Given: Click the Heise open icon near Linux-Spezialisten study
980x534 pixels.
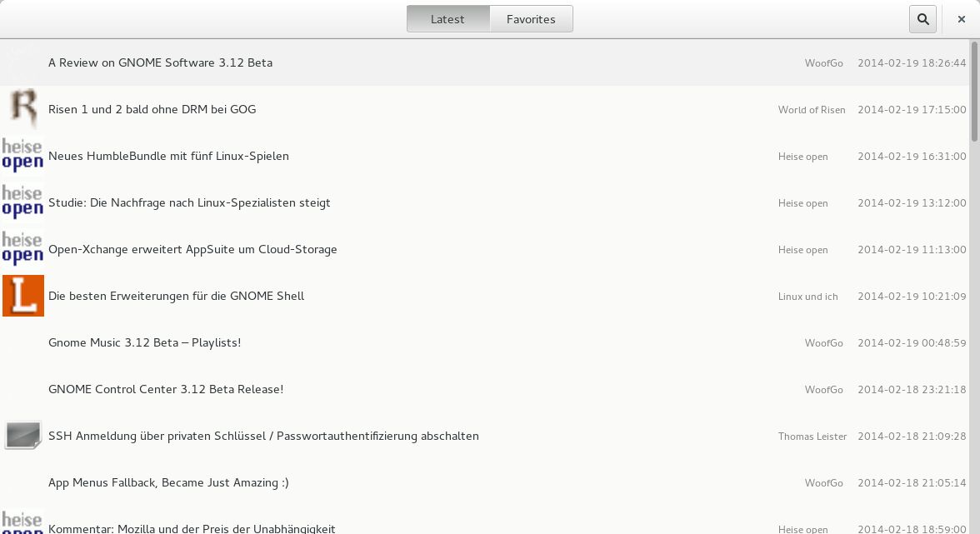Looking at the screenshot, I should [23, 201].
